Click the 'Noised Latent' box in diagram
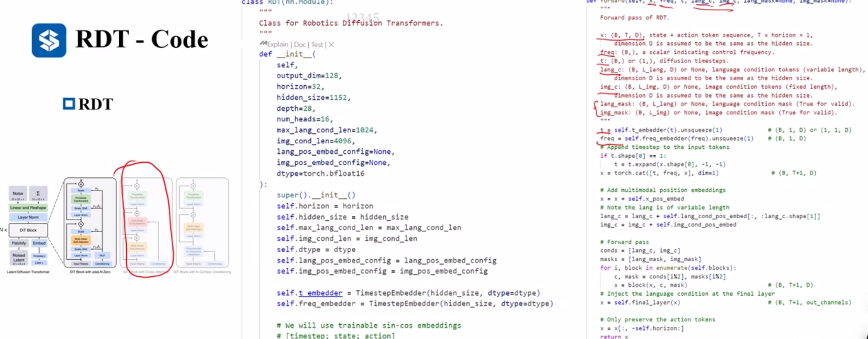 pyautogui.click(x=19, y=258)
